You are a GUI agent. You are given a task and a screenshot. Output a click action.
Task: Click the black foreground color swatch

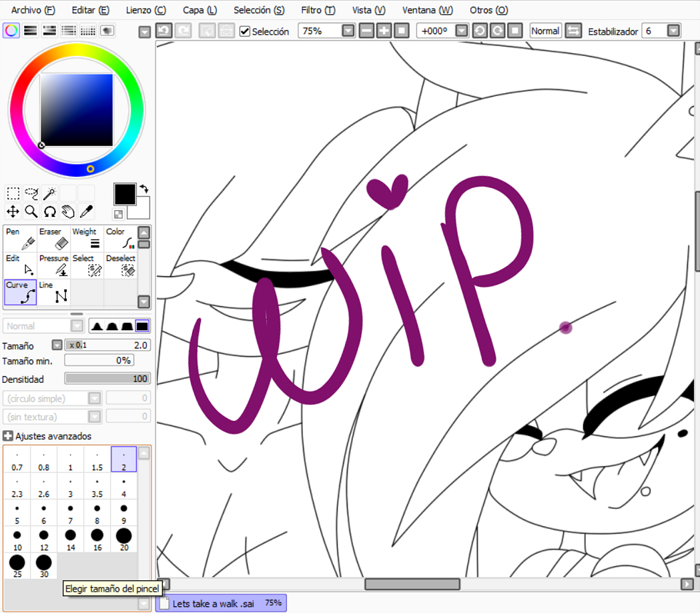pyautogui.click(x=125, y=194)
